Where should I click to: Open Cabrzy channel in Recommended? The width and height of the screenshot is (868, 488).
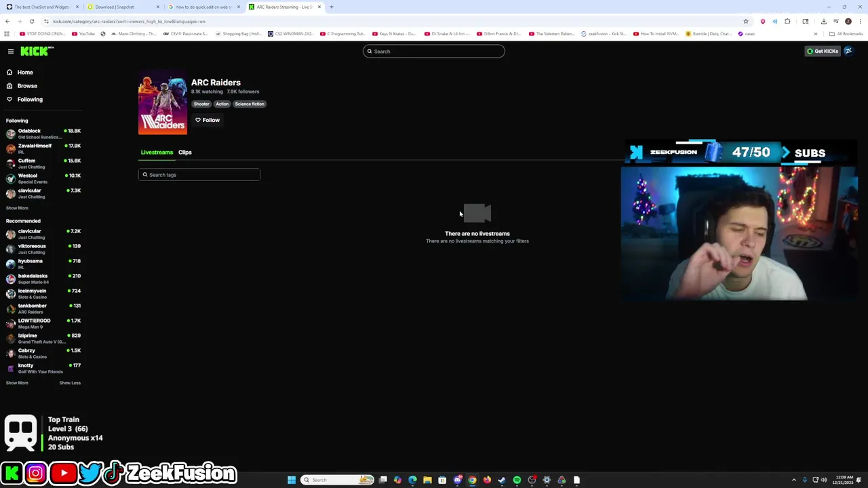43,353
